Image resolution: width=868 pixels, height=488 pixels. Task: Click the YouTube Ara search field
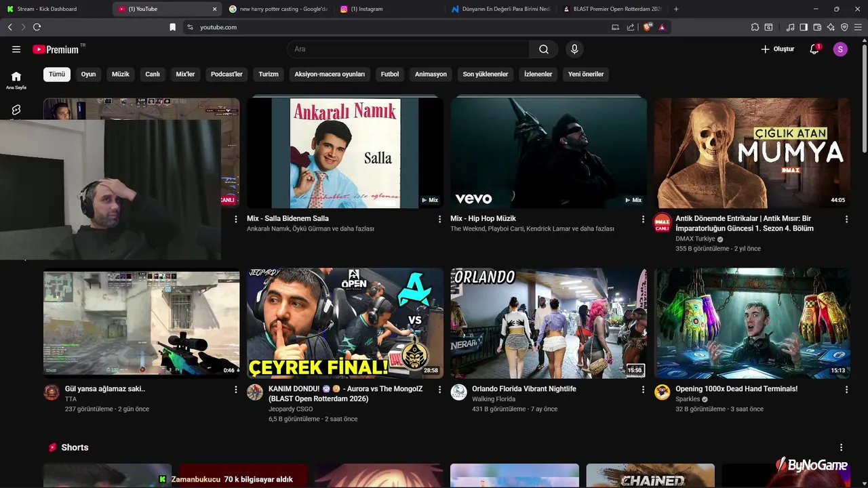pos(409,49)
